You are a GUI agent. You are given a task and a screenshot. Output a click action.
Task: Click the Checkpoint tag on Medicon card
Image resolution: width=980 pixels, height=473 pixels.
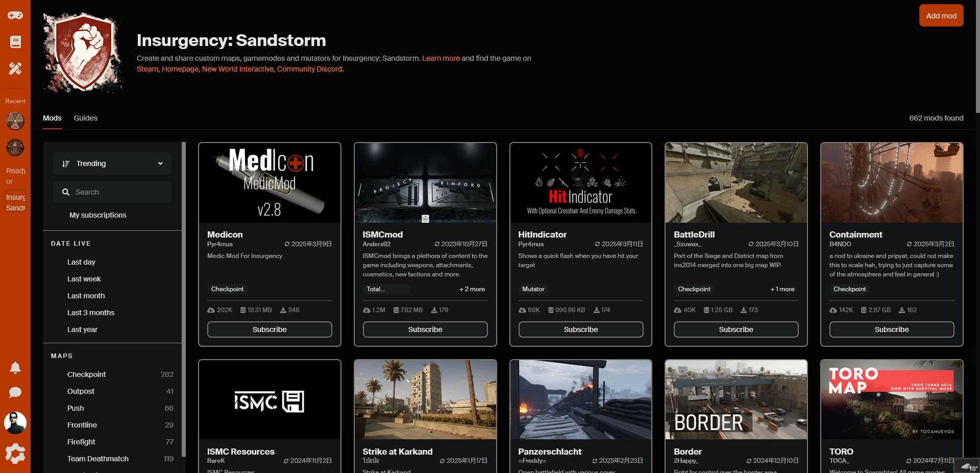click(x=227, y=289)
